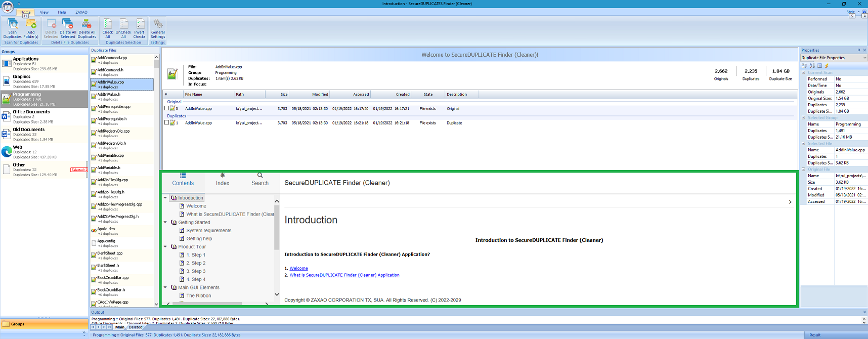Sort the table by File Name column
The width and height of the screenshot is (868, 339).
tap(208, 94)
